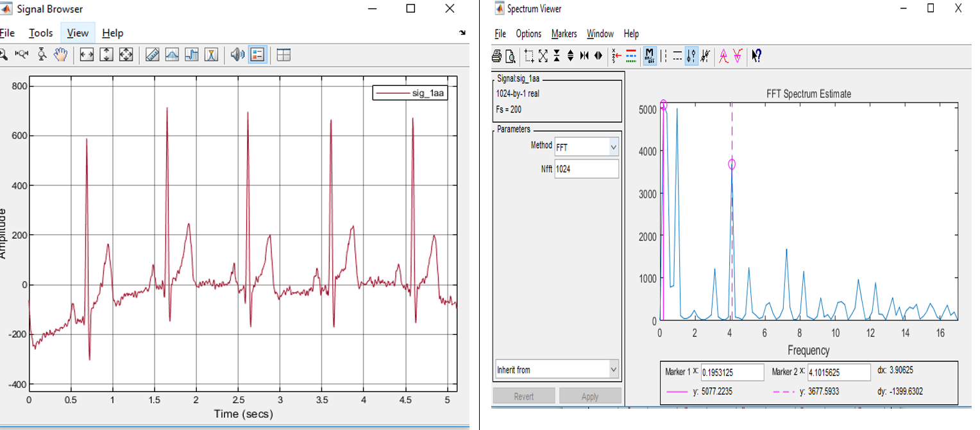Screen dimensions: 980x430
Task: Activate the What's This help tool
Action: pyautogui.click(x=757, y=56)
